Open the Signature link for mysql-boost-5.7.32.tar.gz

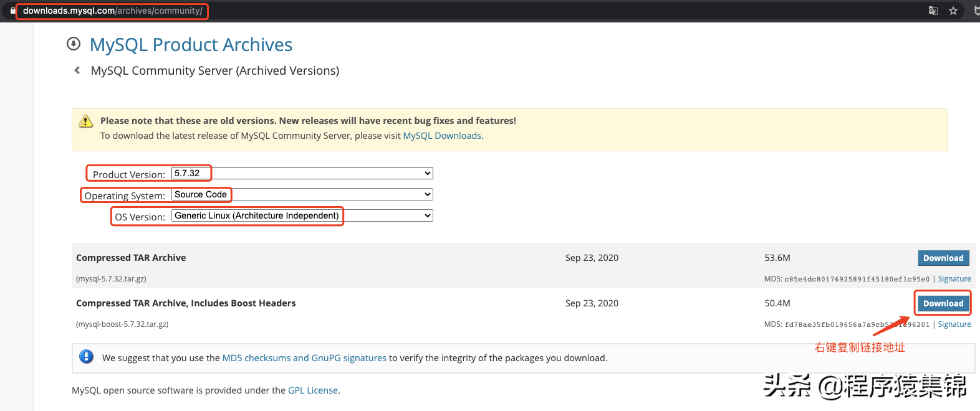(x=954, y=324)
